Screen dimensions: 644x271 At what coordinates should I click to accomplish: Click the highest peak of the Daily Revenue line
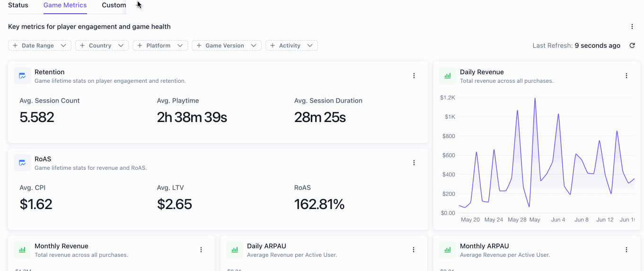(x=535, y=98)
